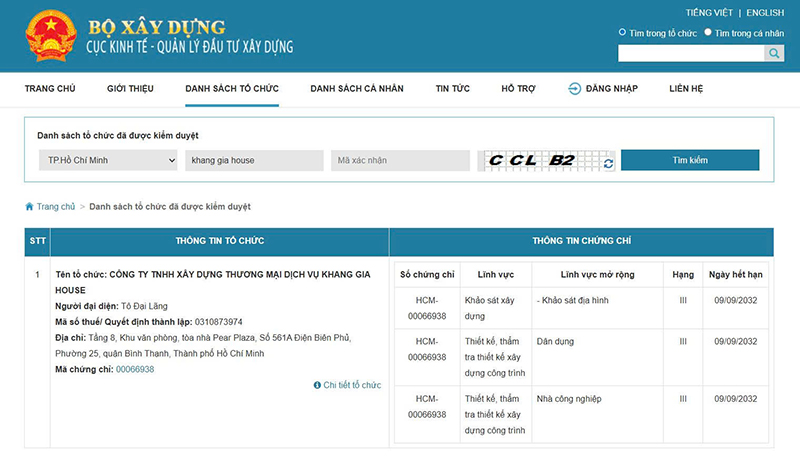Click the Tìm kiếm search button
Screen dimensions: 800x456
click(x=690, y=160)
